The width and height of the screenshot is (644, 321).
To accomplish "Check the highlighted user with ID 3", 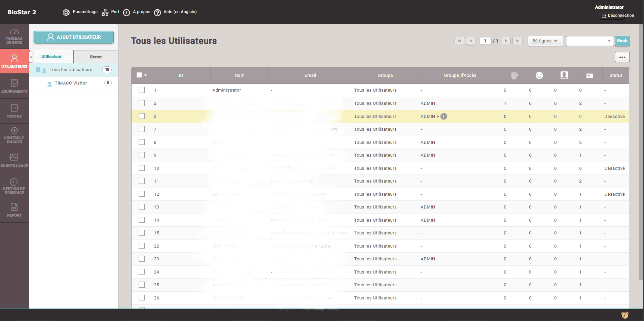I will pyautogui.click(x=141, y=116).
